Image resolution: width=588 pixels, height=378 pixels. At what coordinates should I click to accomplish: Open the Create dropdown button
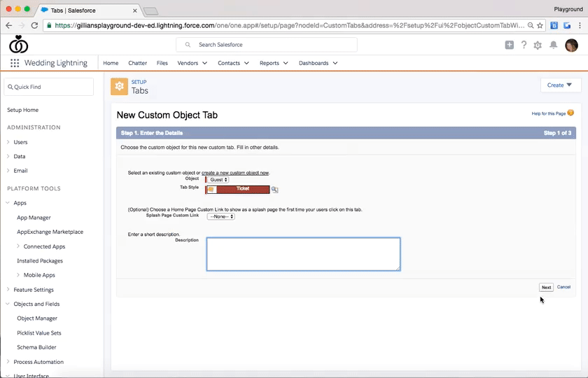(x=561, y=85)
